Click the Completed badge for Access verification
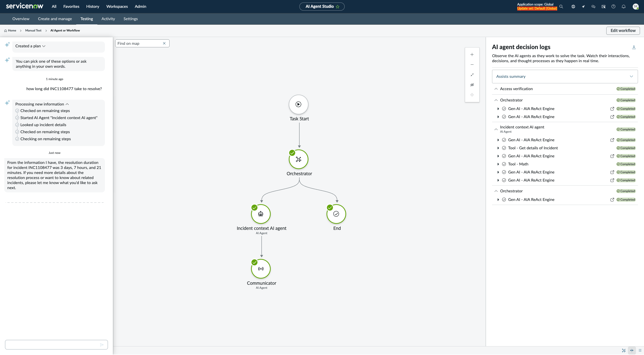 pos(626,89)
